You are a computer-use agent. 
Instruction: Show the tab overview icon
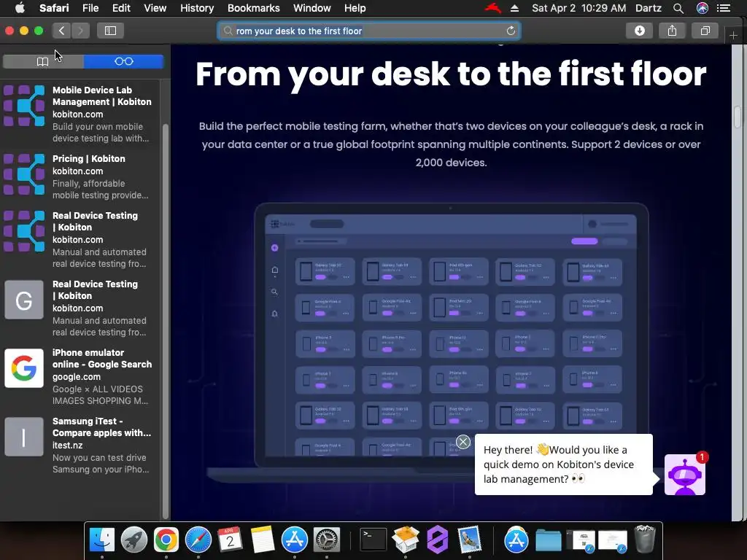pos(705,31)
